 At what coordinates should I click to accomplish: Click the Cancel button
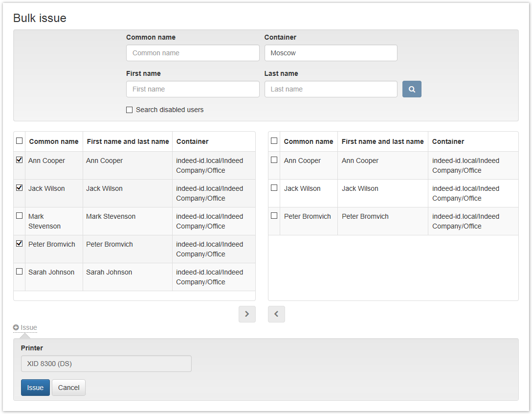click(68, 388)
